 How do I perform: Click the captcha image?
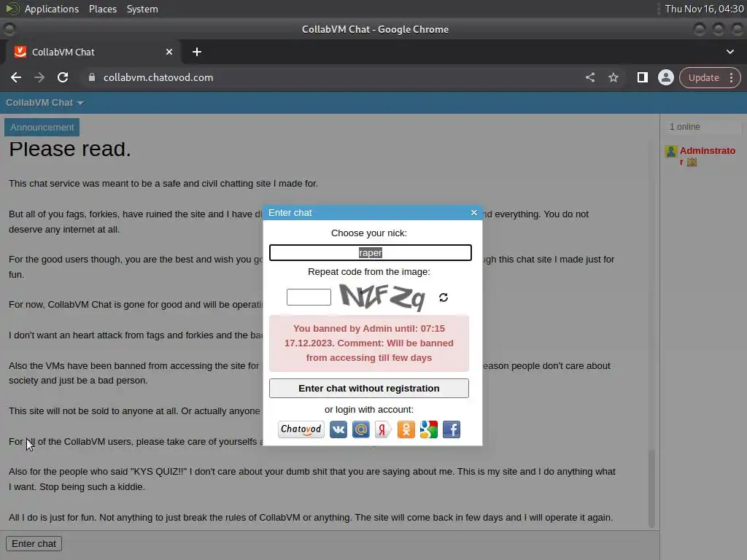pos(382,297)
